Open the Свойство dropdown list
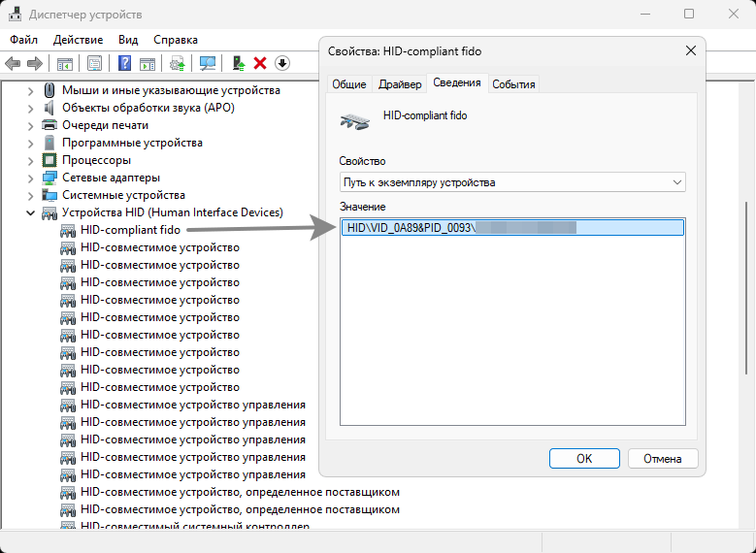 pyautogui.click(x=512, y=182)
